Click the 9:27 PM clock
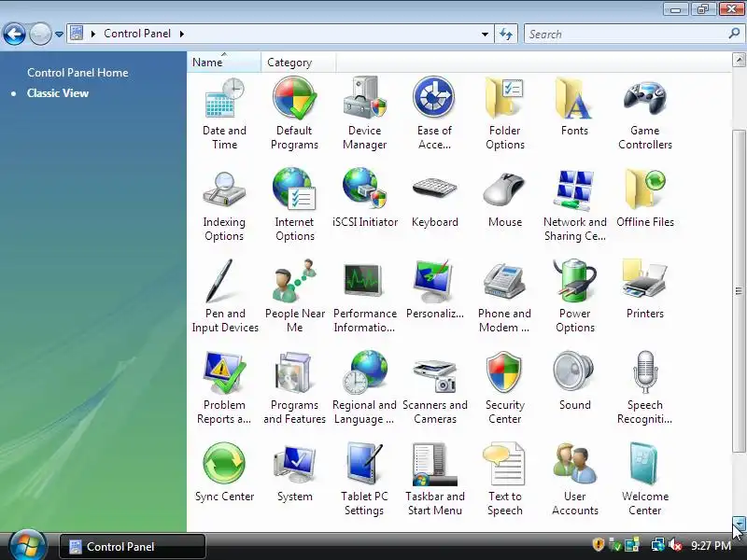The image size is (747, 560). click(x=711, y=546)
